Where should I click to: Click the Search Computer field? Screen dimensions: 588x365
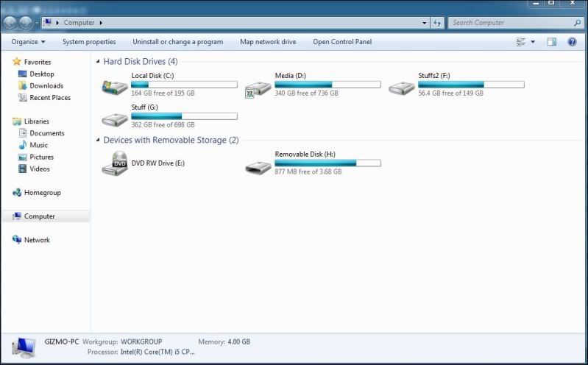click(516, 23)
